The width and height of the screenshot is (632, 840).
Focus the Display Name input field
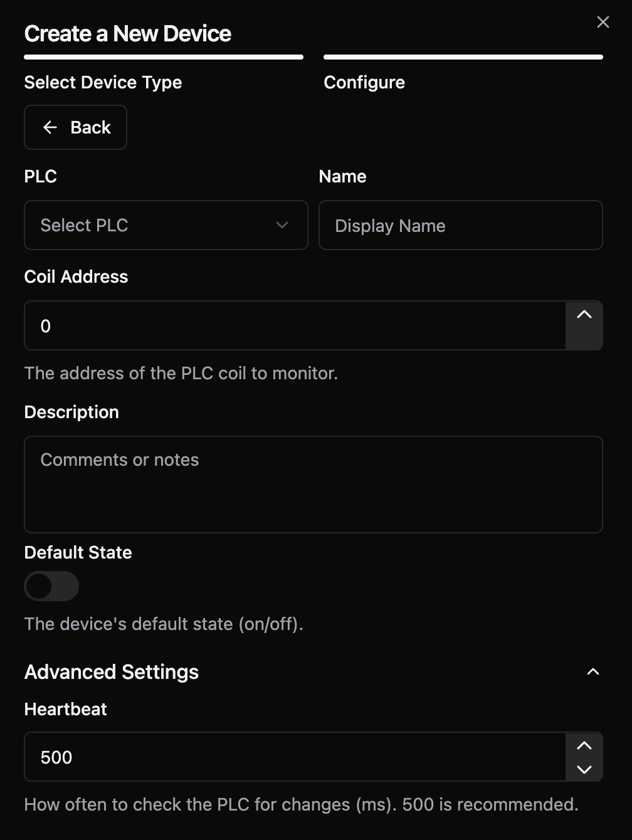point(461,225)
